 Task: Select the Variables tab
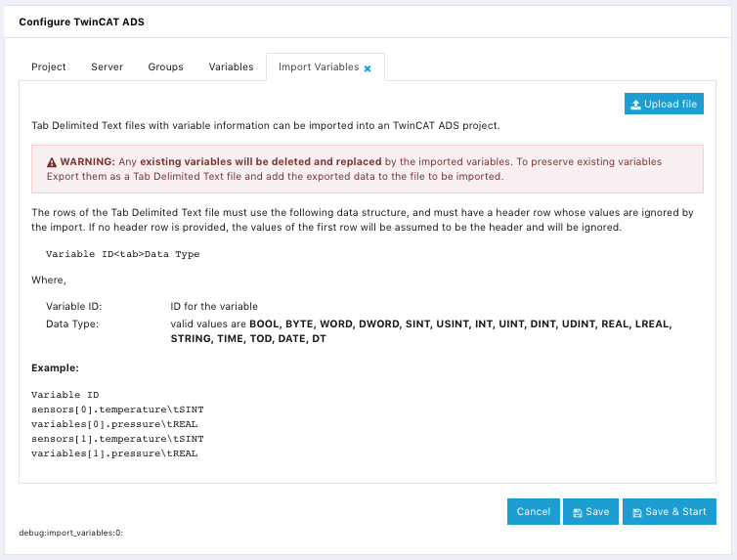(231, 66)
